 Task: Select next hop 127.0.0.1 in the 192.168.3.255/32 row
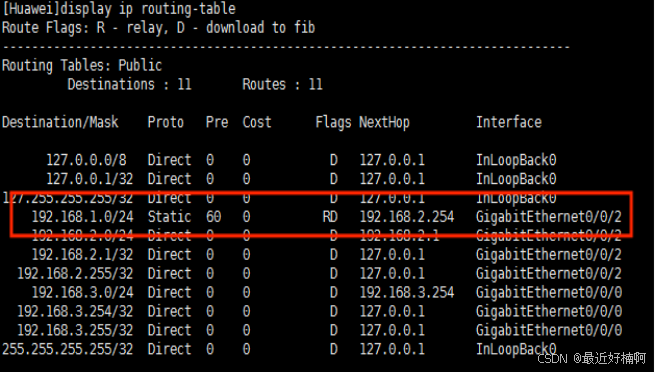pyautogui.click(x=392, y=330)
